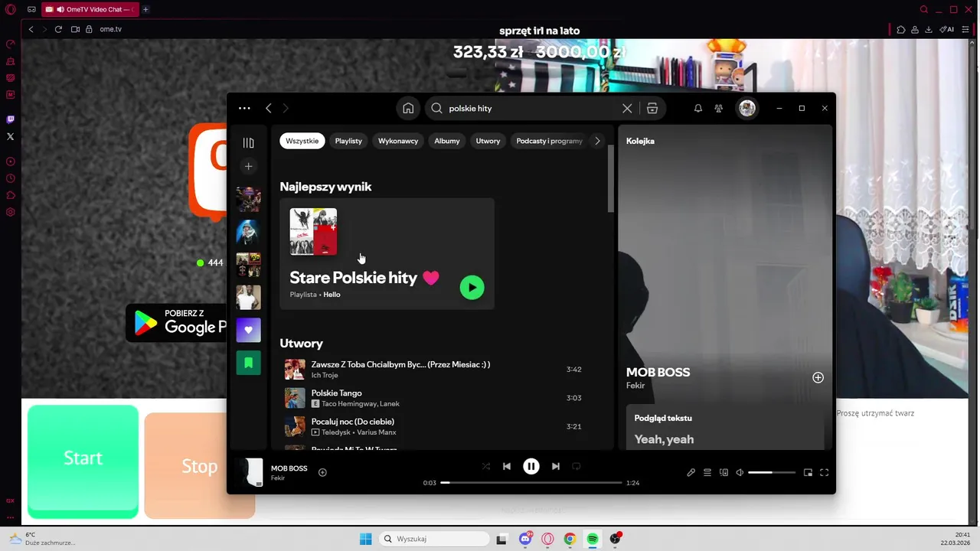Add MOB BOSS to library in the queue panel

pyautogui.click(x=818, y=378)
